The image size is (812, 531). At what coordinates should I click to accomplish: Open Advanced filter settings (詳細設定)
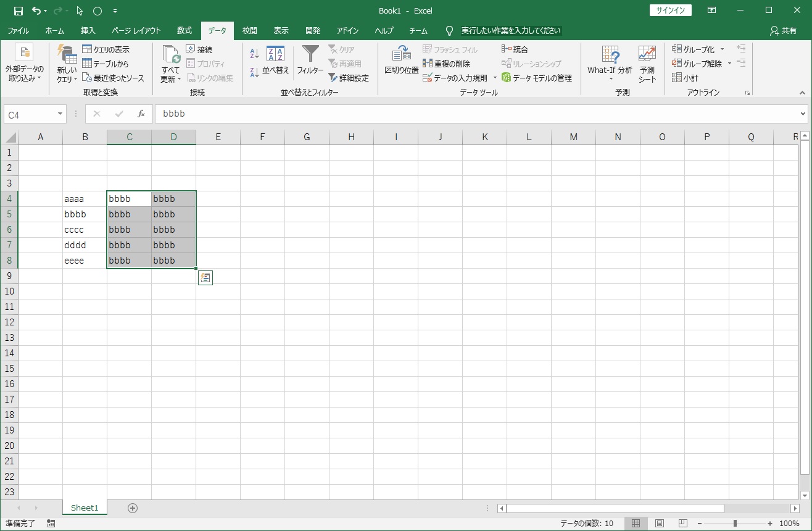[349, 78]
